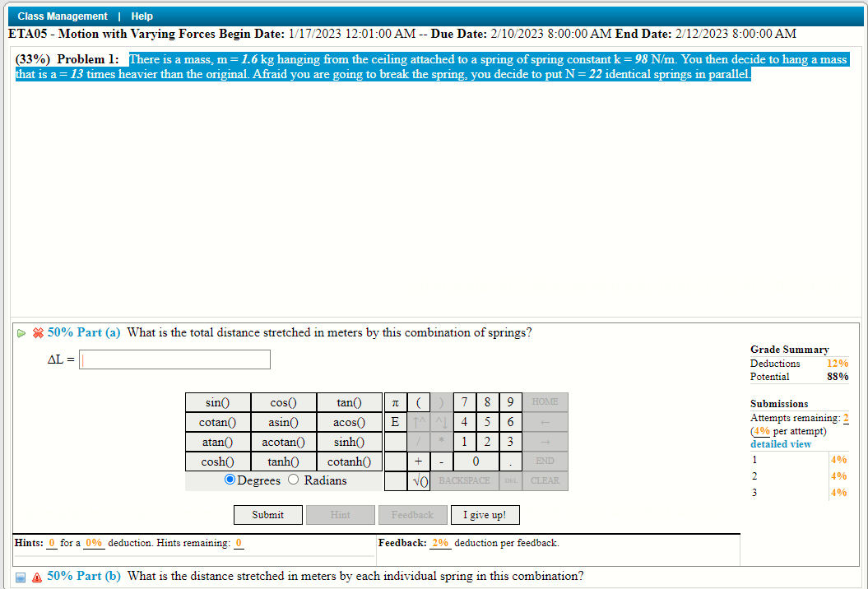Open the detailed view link

pos(781,444)
